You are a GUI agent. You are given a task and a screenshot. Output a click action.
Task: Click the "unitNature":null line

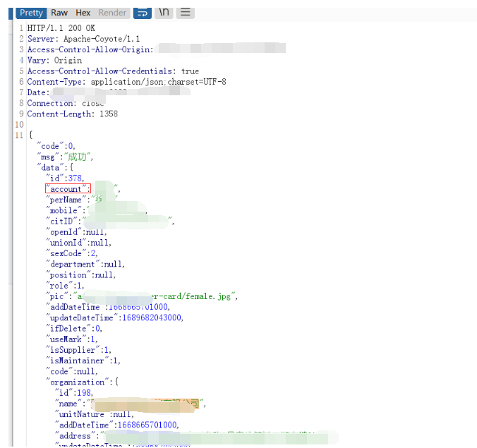(95, 414)
